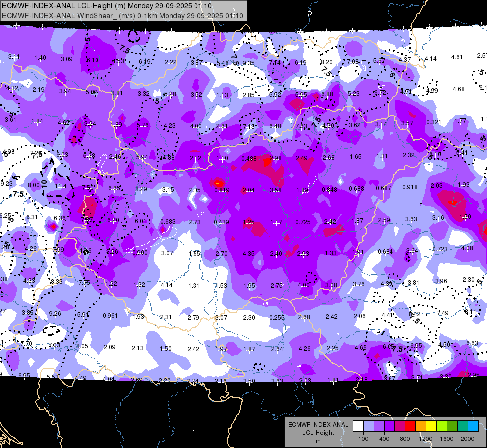The height and width of the screenshot is (448, 487).
Task: Click the grid value '0.723'
Action: (440, 249)
